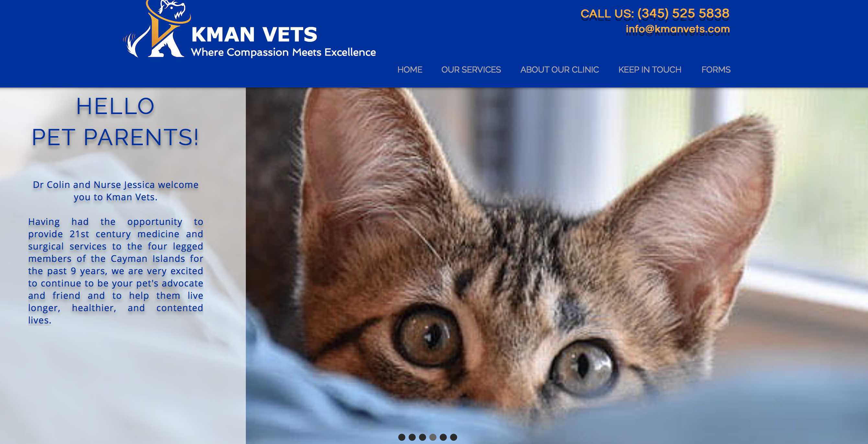This screenshot has width=868, height=444.
Task: Go to the FORMS page
Action: (x=716, y=70)
